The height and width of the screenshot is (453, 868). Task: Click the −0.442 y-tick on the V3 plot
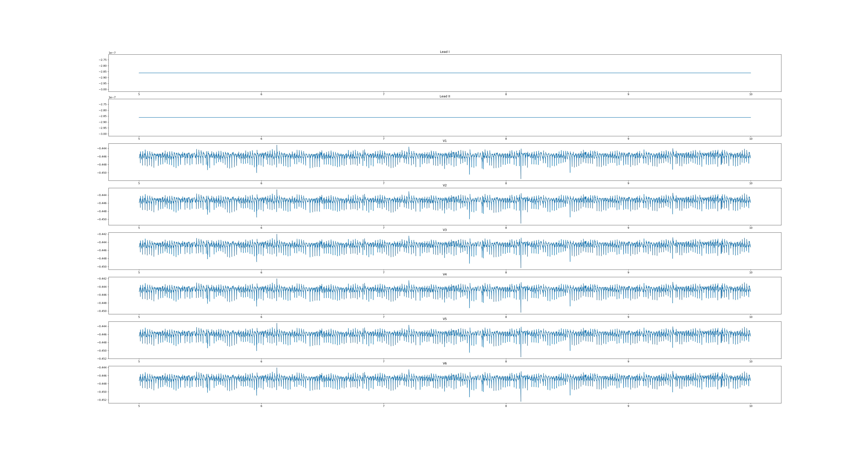click(x=102, y=234)
